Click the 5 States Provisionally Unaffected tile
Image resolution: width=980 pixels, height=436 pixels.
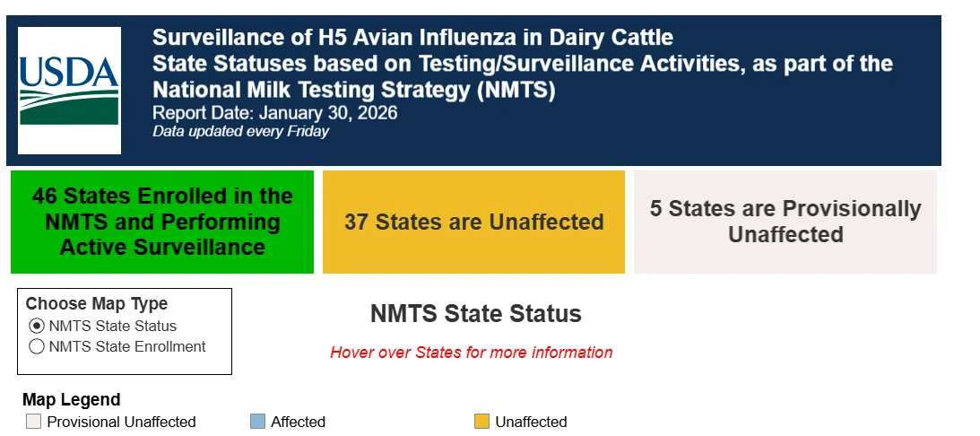coord(785,222)
